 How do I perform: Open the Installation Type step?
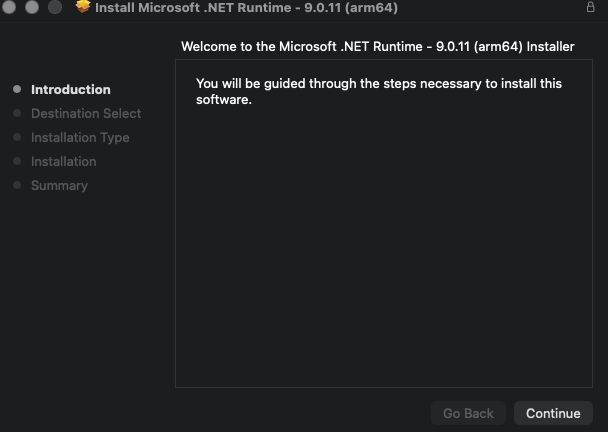pos(80,137)
